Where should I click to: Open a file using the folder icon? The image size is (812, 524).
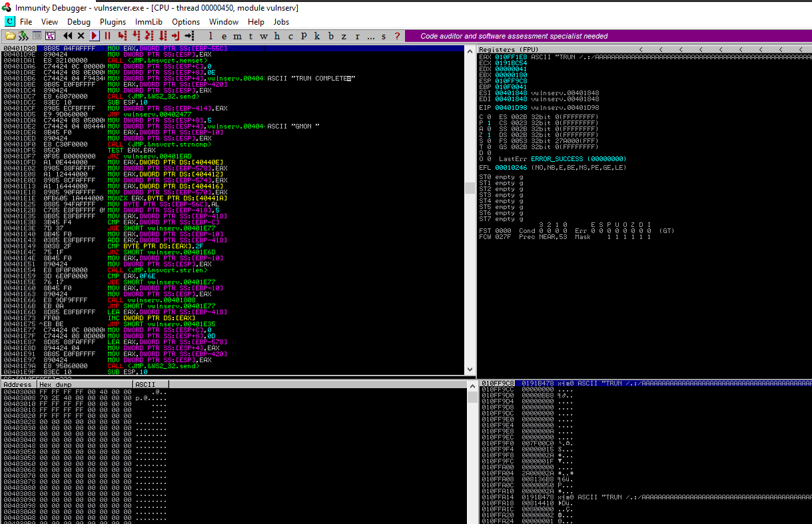click(10, 36)
